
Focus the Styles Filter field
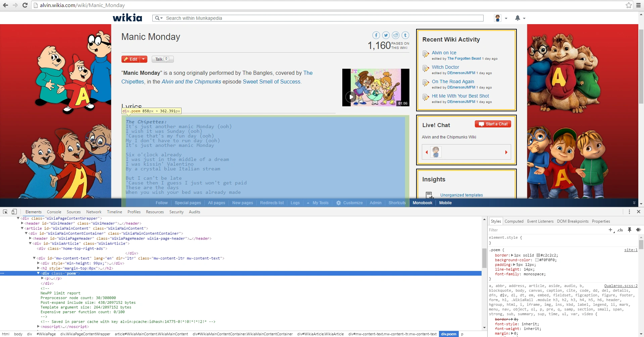(x=547, y=230)
